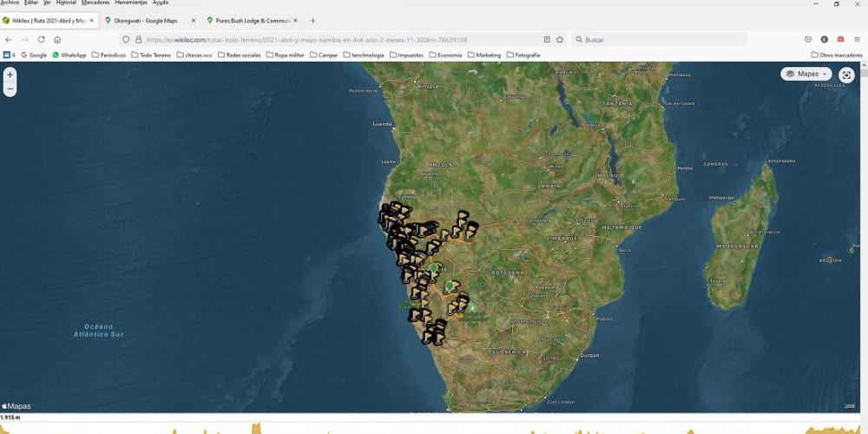Click the Legal link on the map
The height and width of the screenshot is (434, 868).
[x=849, y=405]
